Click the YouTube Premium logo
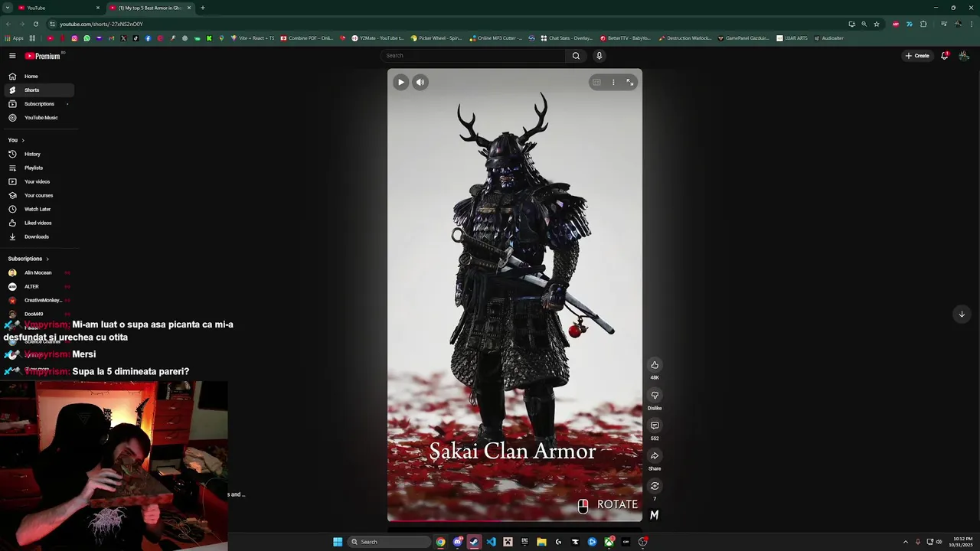The height and width of the screenshot is (551, 980). click(x=42, y=56)
